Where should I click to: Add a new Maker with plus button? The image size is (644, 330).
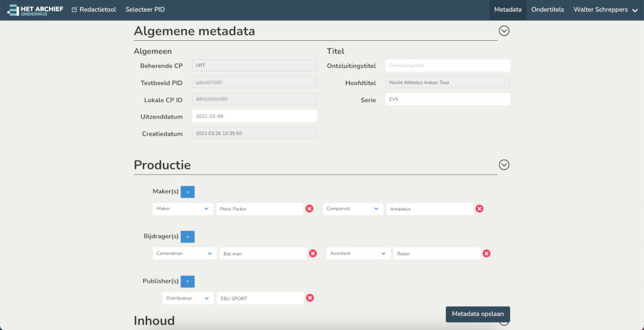point(187,191)
